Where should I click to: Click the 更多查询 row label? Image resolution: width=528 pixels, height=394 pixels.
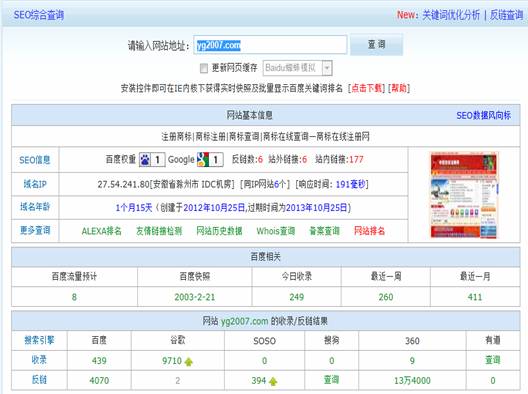(x=35, y=230)
